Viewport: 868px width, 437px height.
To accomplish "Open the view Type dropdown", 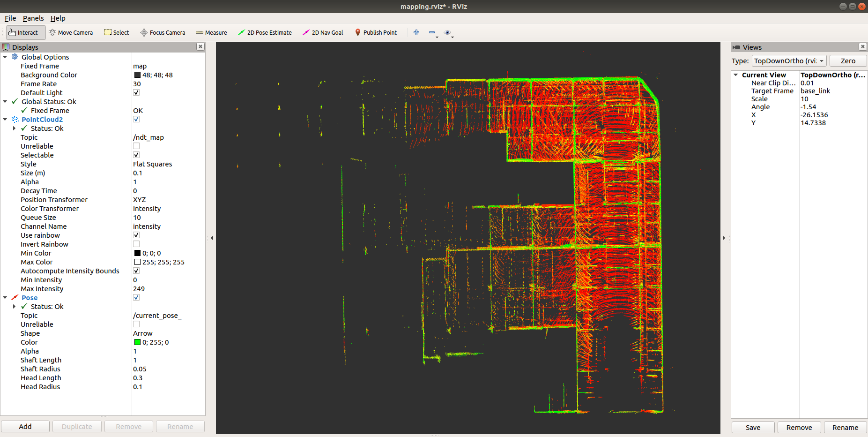I will tap(789, 61).
